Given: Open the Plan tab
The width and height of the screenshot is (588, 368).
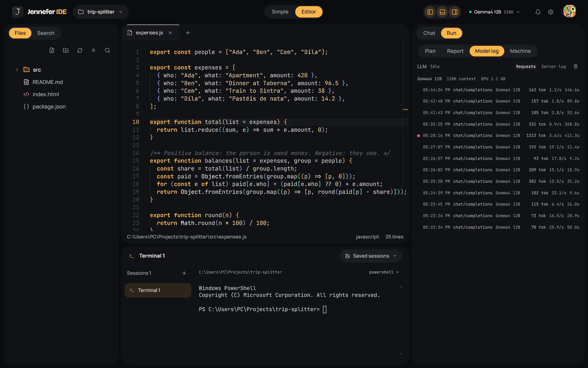Looking at the screenshot, I should [x=430, y=51].
